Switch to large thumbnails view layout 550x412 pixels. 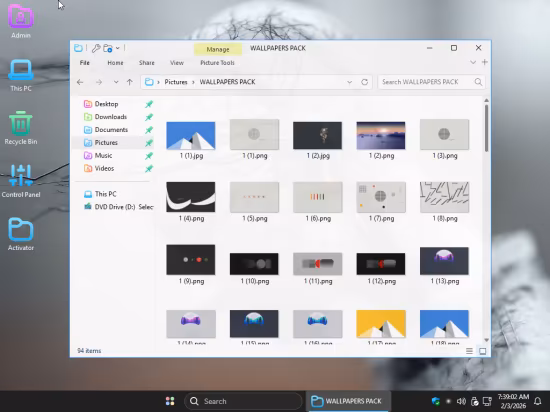tap(483, 351)
